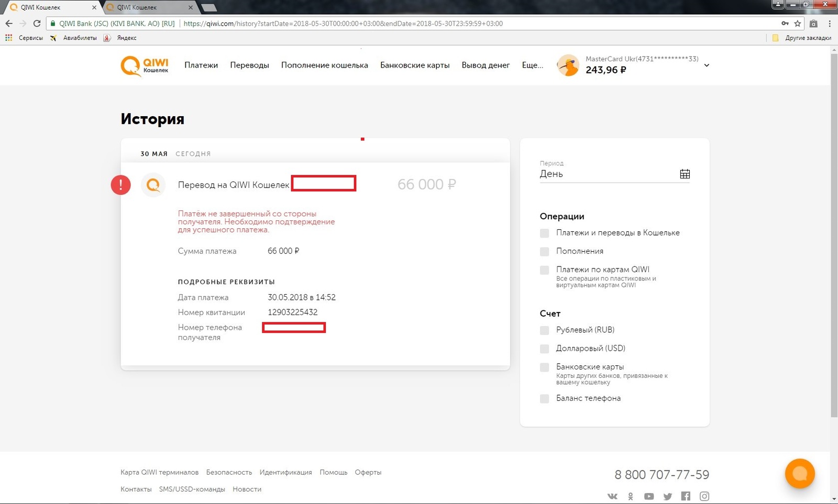The image size is (838, 504).
Task: Click the red exclamation warning icon
Action: click(120, 185)
